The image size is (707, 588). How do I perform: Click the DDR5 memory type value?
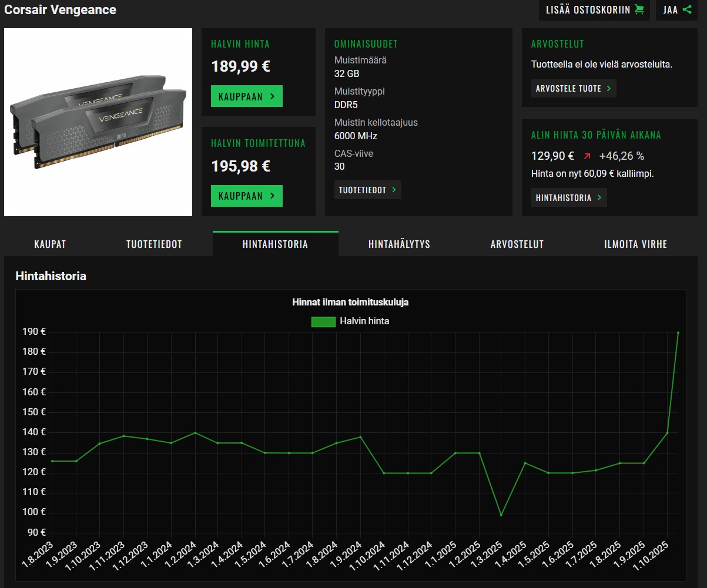tap(346, 105)
